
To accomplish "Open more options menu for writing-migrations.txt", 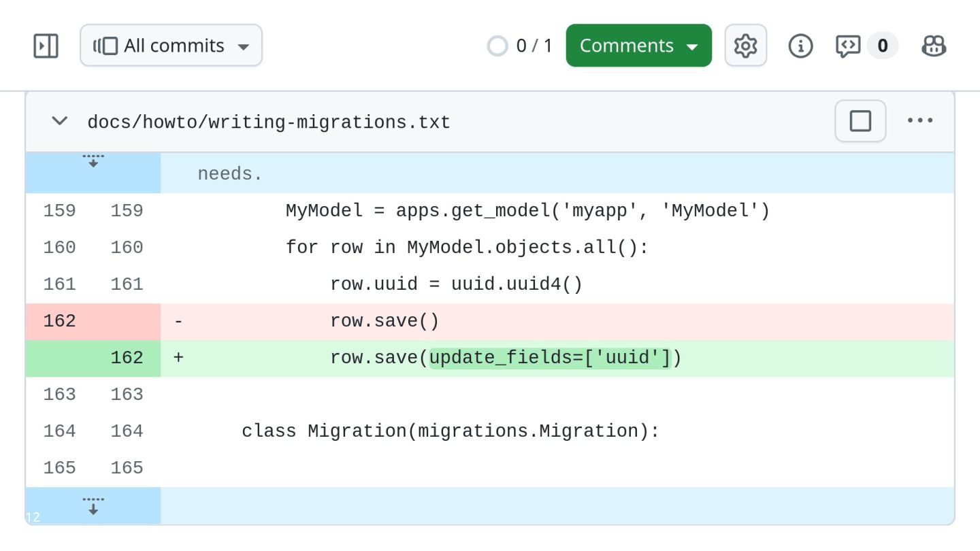I will (x=920, y=121).
